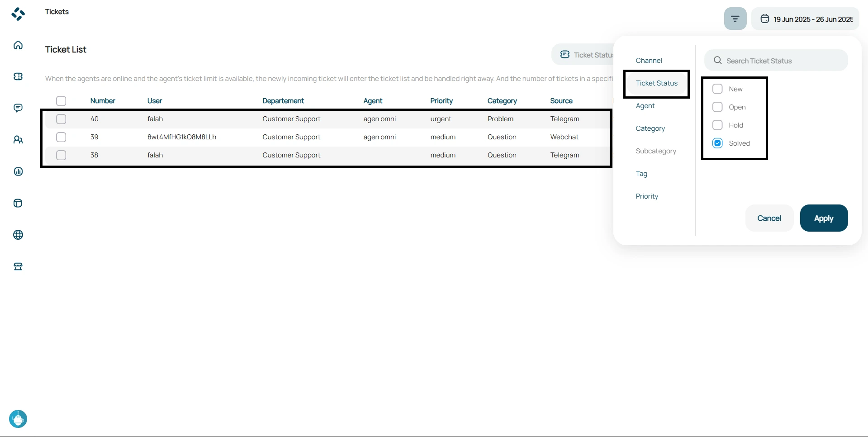Tick the Hold status checkbox
Image resolution: width=868 pixels, height=437 pixels.
point(717,125)
